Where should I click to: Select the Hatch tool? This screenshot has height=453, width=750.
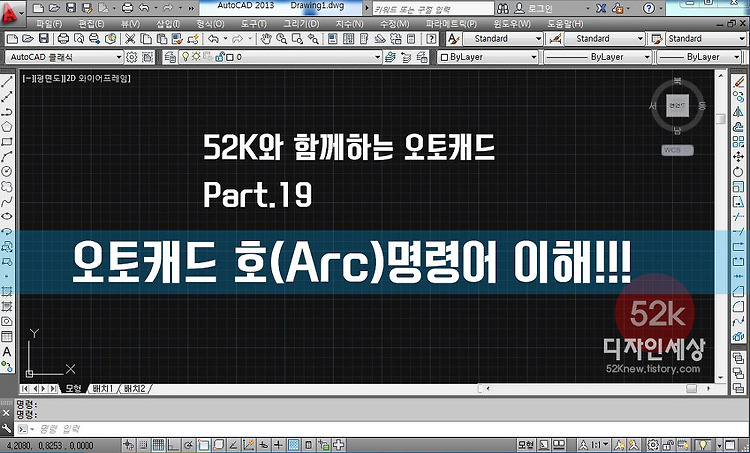[7, 290]
